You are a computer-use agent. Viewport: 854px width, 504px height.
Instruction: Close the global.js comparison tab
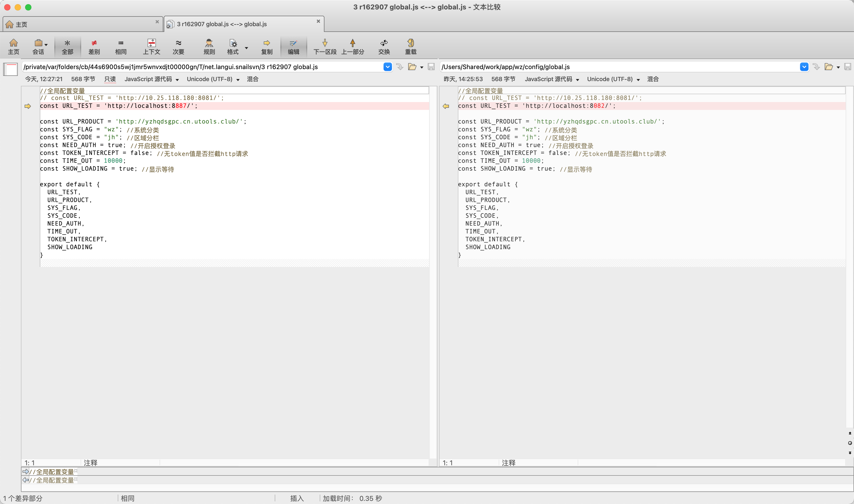click(318, 21)
